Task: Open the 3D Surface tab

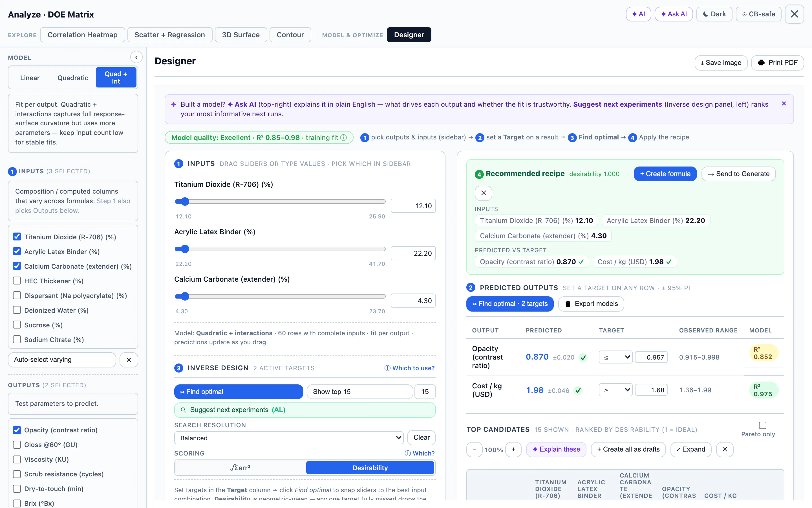Action: (240, 35)
